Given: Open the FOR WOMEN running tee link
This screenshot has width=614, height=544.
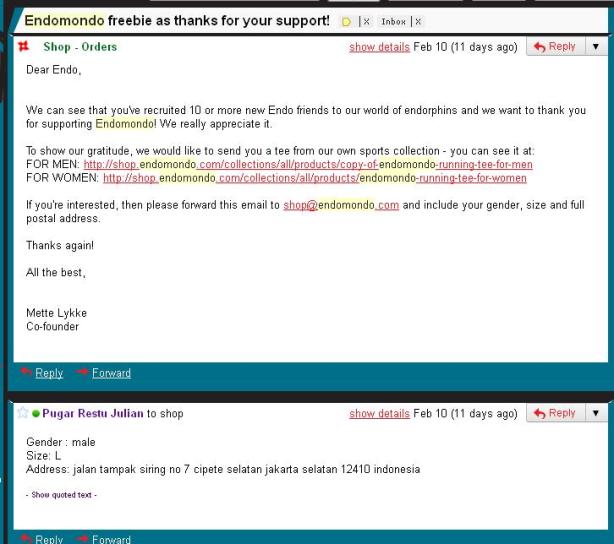Looking at the screenshot, I should 315,178.
